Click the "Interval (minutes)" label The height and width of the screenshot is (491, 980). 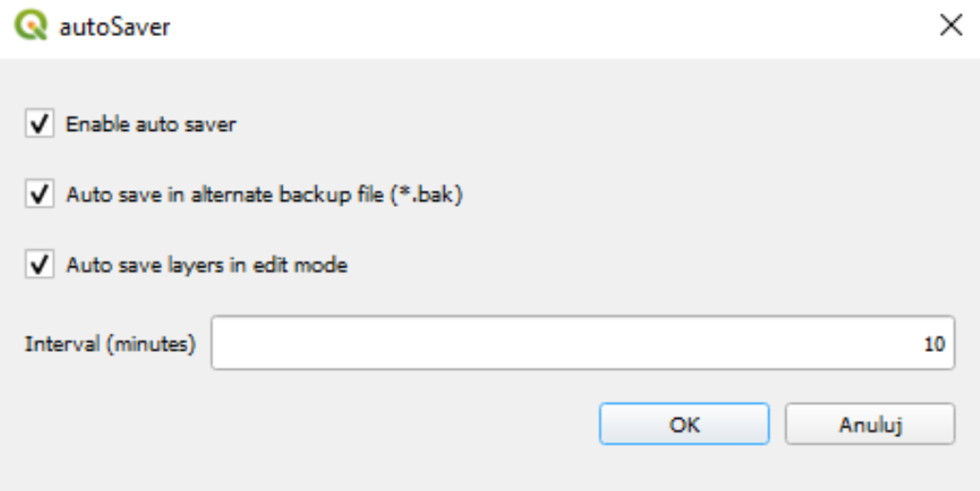pos(110,343)
